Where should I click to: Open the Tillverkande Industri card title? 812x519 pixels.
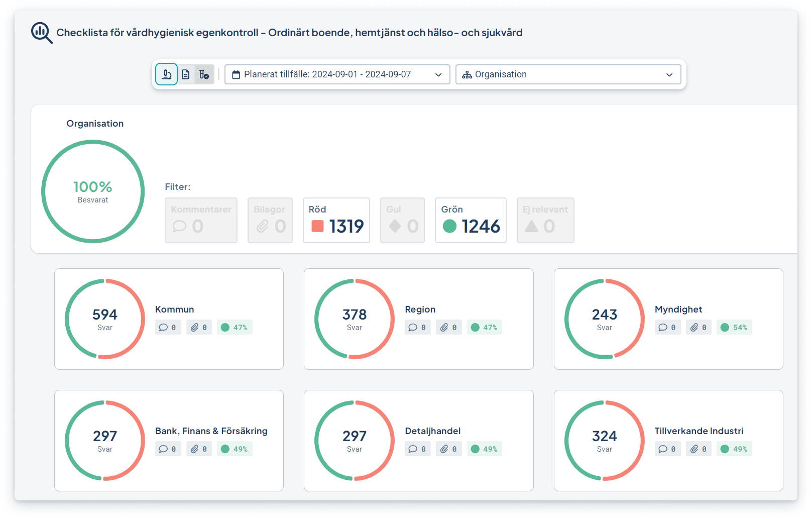pyautogui.click(x=699, y=431)
